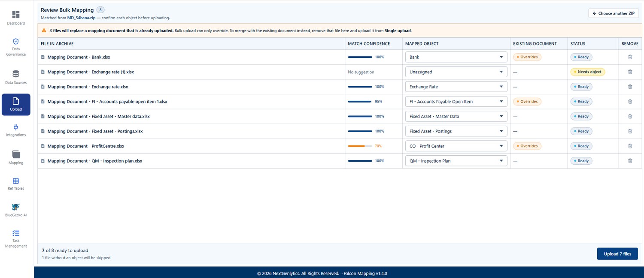Click Overrides badge in the Bank row

click(x=527, y=57)
